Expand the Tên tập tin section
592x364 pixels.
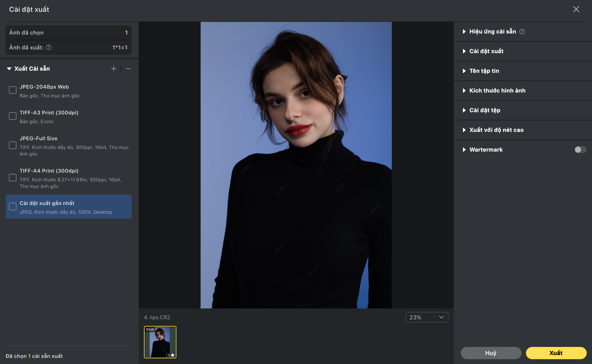[484, 71]
